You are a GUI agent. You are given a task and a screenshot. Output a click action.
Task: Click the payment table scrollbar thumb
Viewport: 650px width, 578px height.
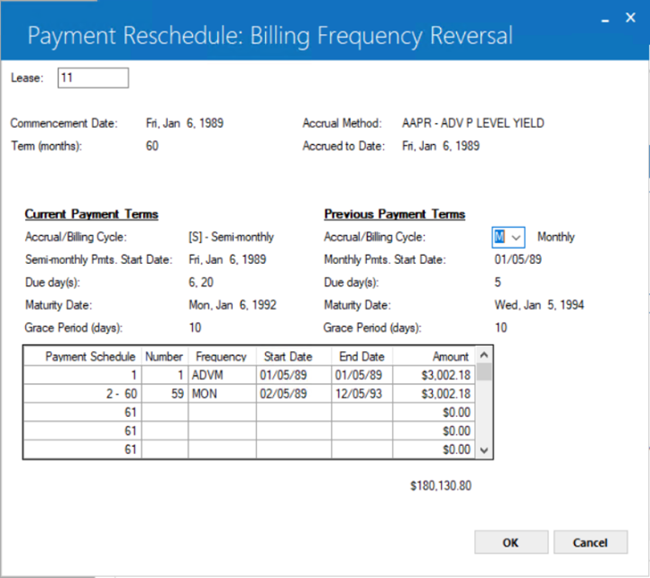pyautogui.click(x=484, y=372)
